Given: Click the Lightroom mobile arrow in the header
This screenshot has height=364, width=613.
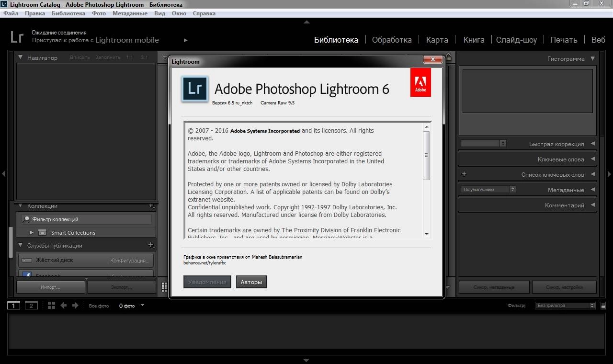Looking at the screenshot, I should 185,40.
